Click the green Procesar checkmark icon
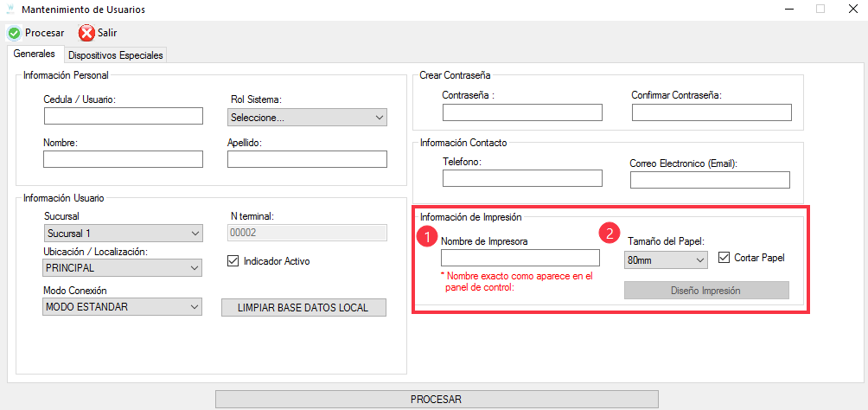This screenshot has height=410, width=868. [x=14, y=33]
